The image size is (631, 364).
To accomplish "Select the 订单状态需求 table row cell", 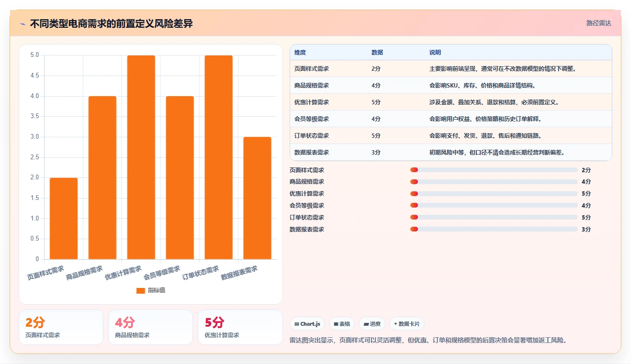I will [x=312, y=136].
